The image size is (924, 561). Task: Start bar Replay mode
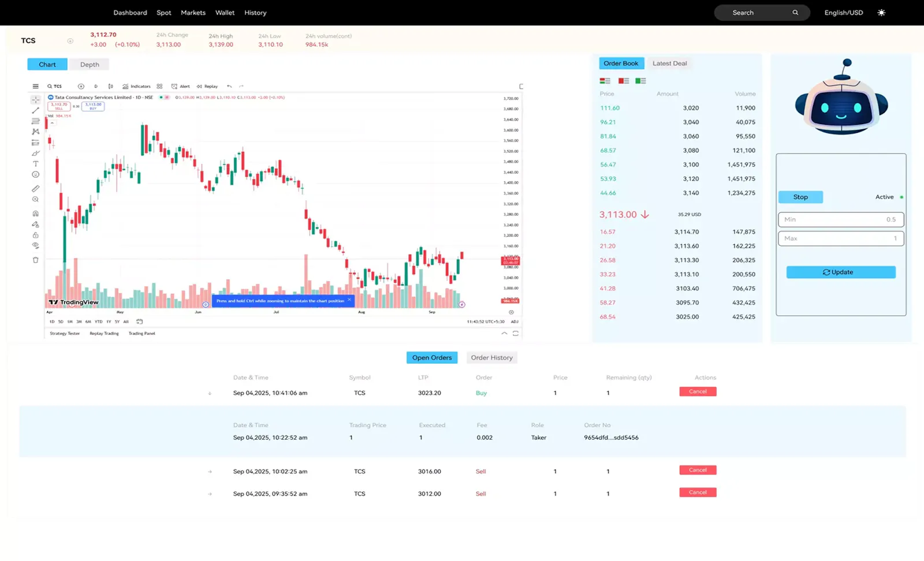(207, 87)
